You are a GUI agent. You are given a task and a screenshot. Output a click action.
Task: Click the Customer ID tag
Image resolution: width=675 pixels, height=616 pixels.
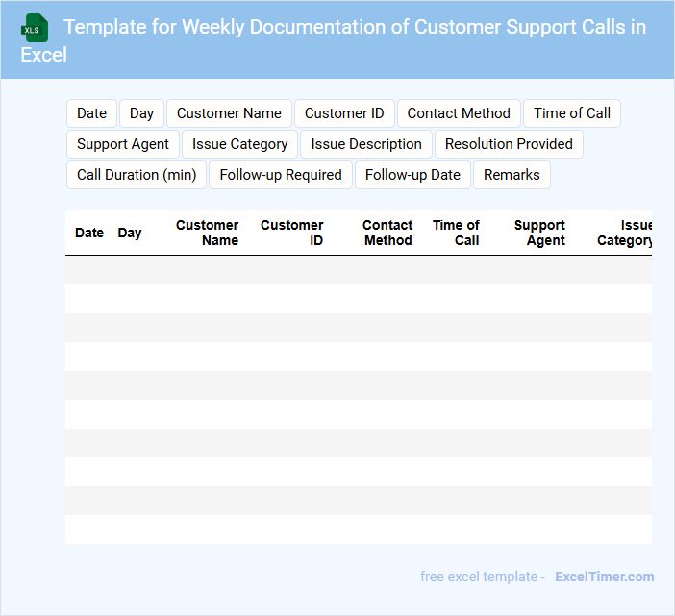pyautogui.click(x=344, y=113)
